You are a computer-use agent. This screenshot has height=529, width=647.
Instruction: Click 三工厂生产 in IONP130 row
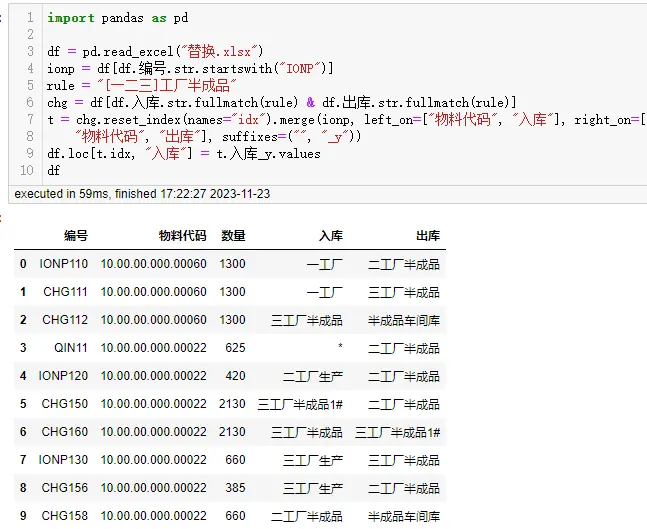click(313, 460)
